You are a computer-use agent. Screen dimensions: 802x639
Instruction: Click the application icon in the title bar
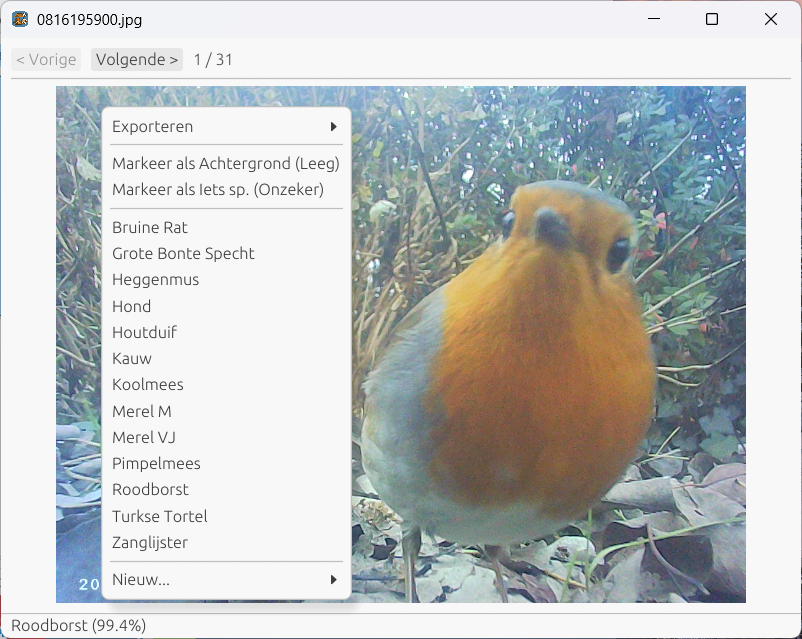pos(16,18)
